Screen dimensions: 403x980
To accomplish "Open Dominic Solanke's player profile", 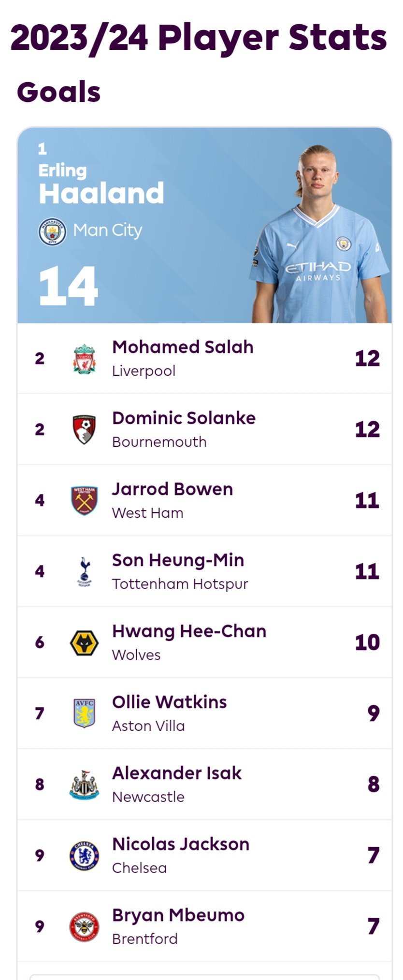I will 184,418.
